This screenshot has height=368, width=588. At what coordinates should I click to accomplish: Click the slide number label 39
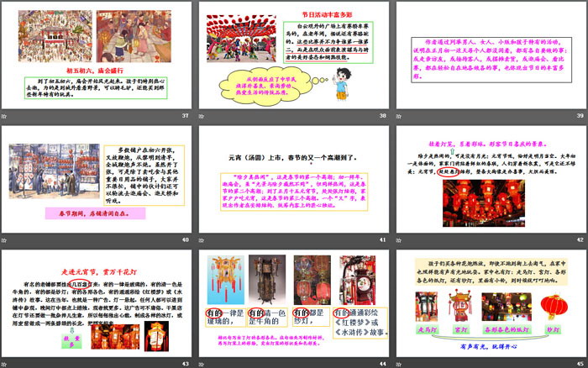580,116
